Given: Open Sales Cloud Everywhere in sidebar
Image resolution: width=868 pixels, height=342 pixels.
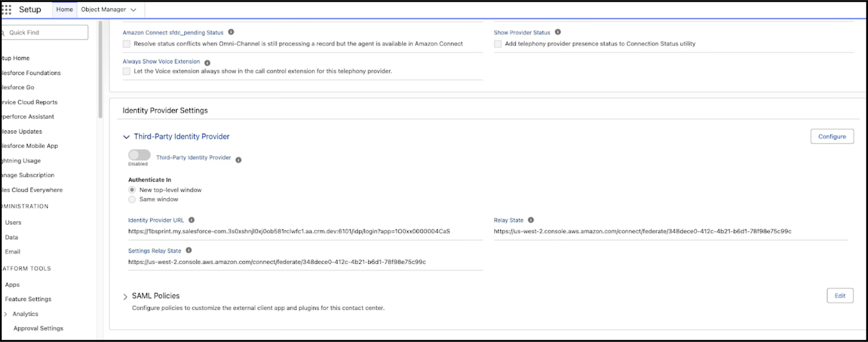Looking at the screenshot, I should (x=31, y=190).
